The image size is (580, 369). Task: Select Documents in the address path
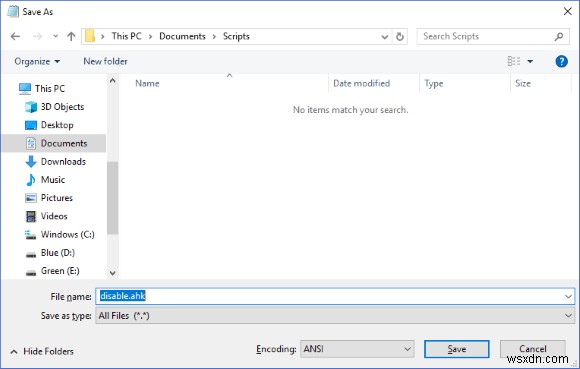182,36
